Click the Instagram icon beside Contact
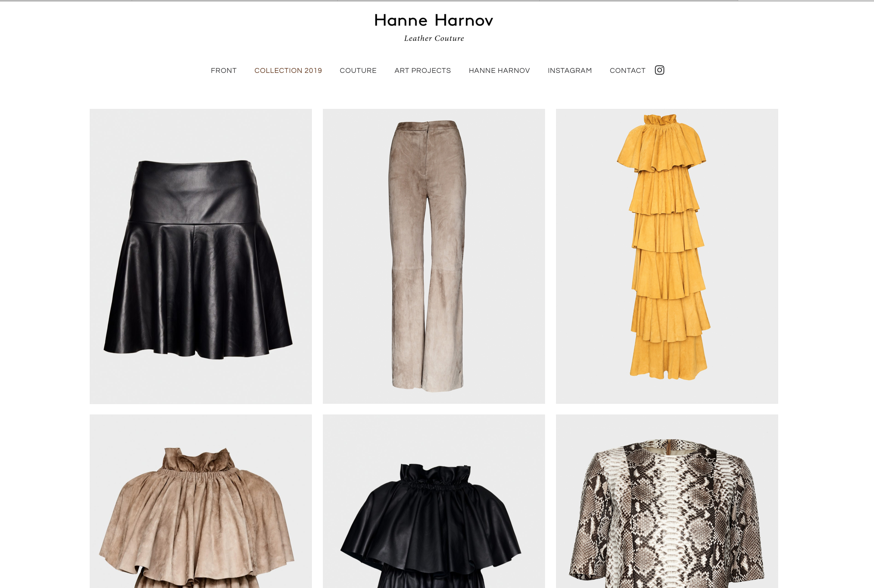Viewport: 874px width, 588px height. click(659, 70)
